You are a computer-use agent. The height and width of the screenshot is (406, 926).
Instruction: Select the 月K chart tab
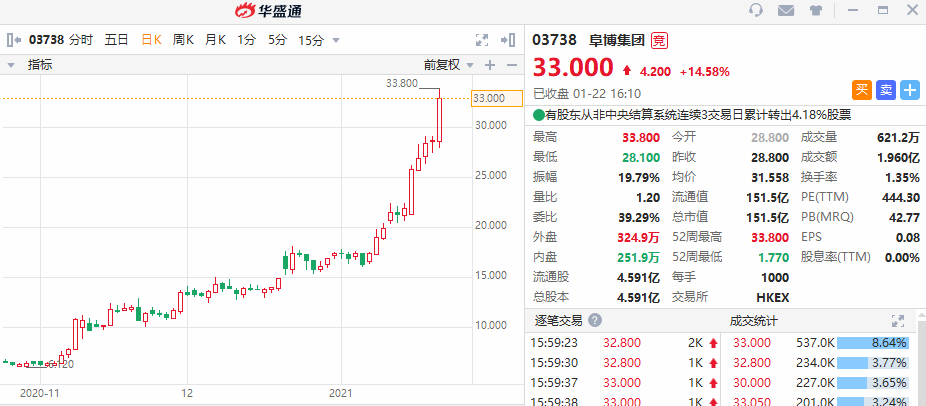pyautogui.click(x=216, y=40)
